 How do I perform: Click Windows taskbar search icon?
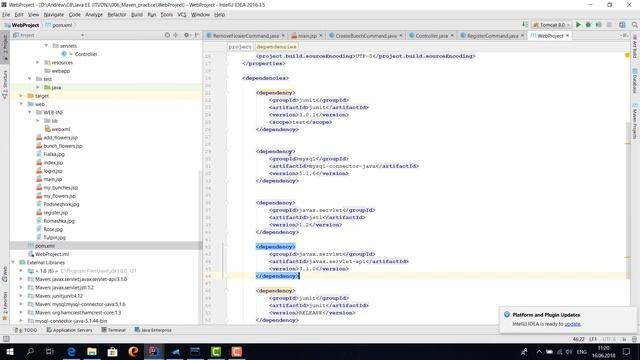click(30, 351)
